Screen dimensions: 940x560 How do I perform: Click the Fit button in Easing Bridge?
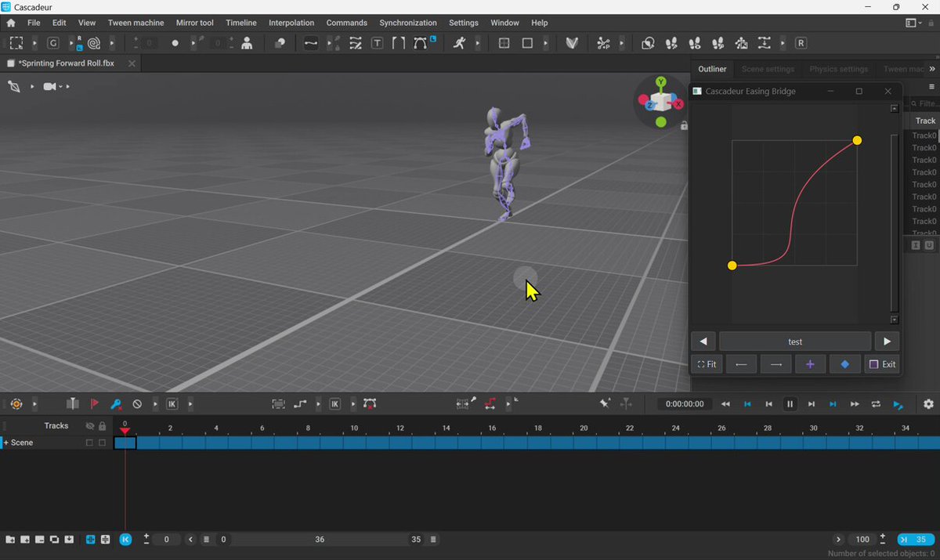pyautogui.click(x=707, y=364)
